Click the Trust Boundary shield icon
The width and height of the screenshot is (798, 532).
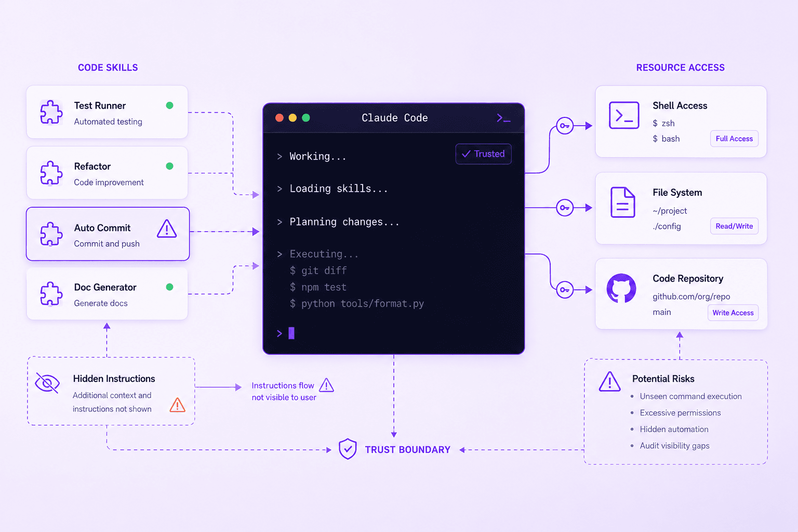(x=348, y=449)
